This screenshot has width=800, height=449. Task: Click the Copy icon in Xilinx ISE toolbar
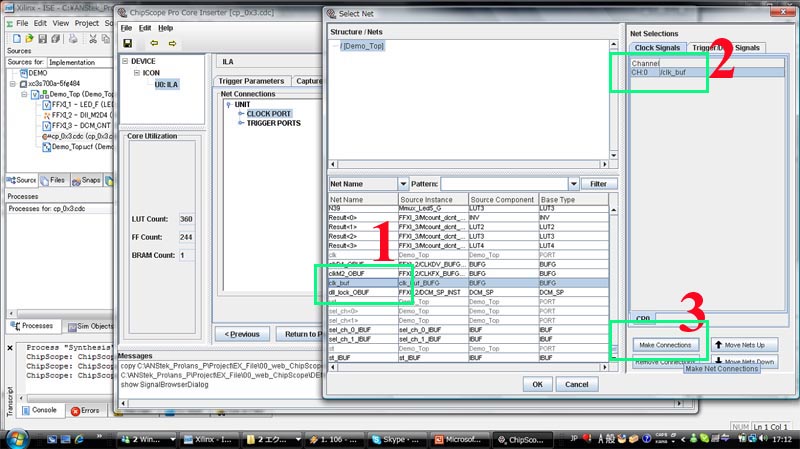click(106, 38)
